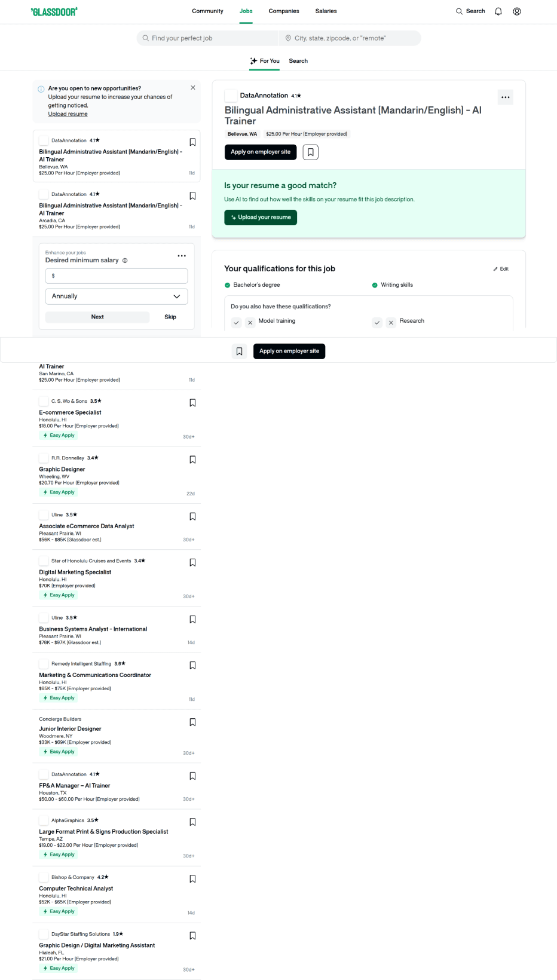Reject Model training qualification X
The image size is (557, 980).
tap(250, 323)
